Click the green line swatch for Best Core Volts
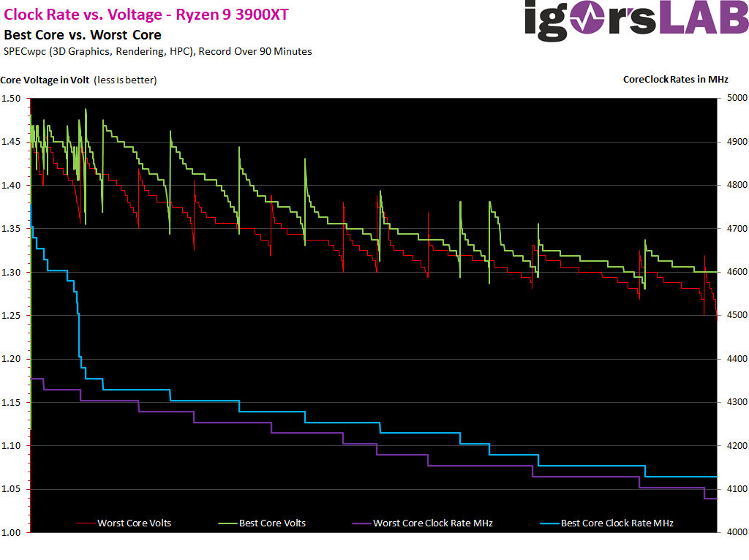This screenshot has height=560, width=749. [227, 523]
